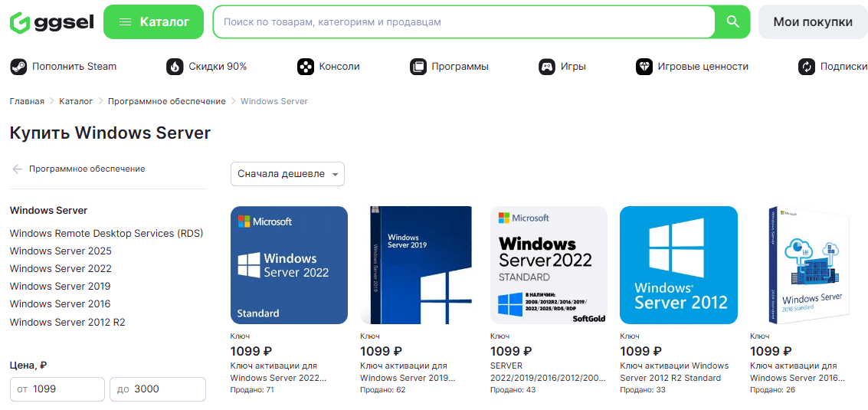Click the diamond icon for Игровые ценности
Viewport: 868px width, 410px height.
tap(644, 67)
